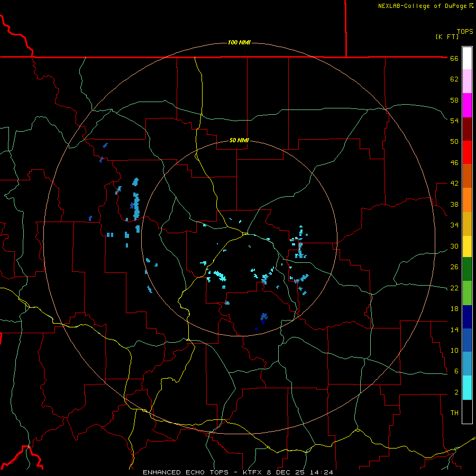
Task: Click the legend value "46"
Action: point(454,163)
